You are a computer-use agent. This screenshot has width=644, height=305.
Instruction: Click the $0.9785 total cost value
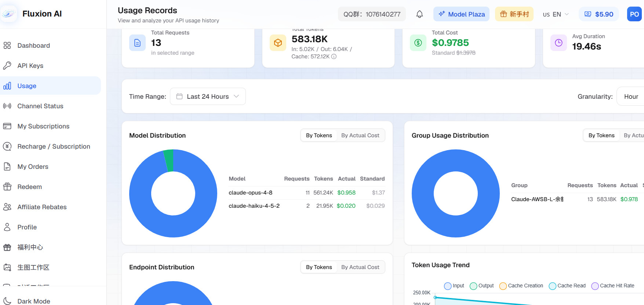click(x=450, y=43)
